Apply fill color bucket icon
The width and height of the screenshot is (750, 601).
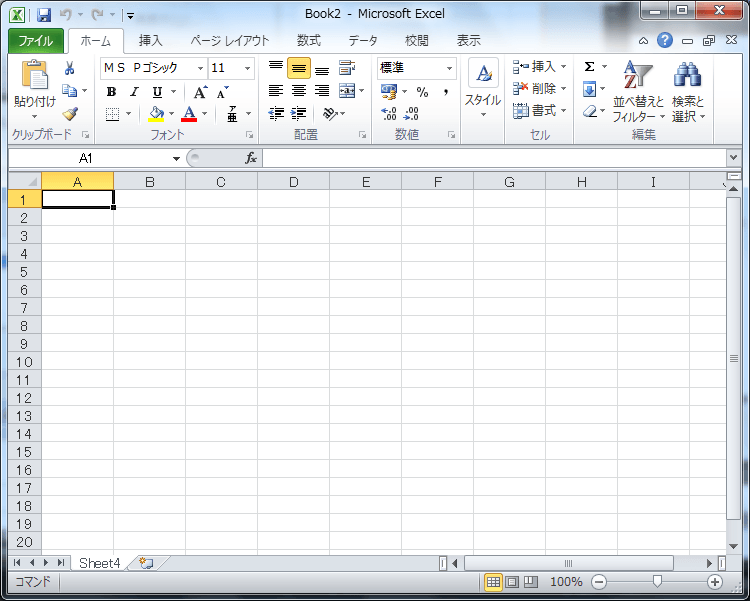click(156, 114)
